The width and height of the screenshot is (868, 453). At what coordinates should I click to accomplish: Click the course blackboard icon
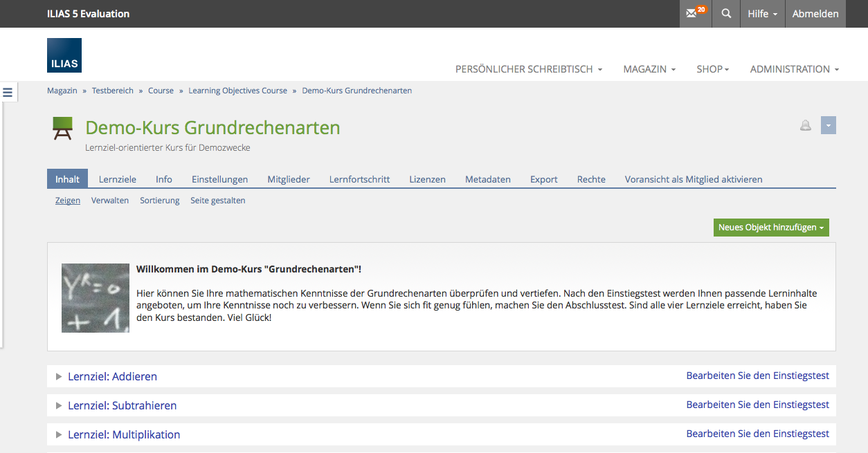pos(63,129)
